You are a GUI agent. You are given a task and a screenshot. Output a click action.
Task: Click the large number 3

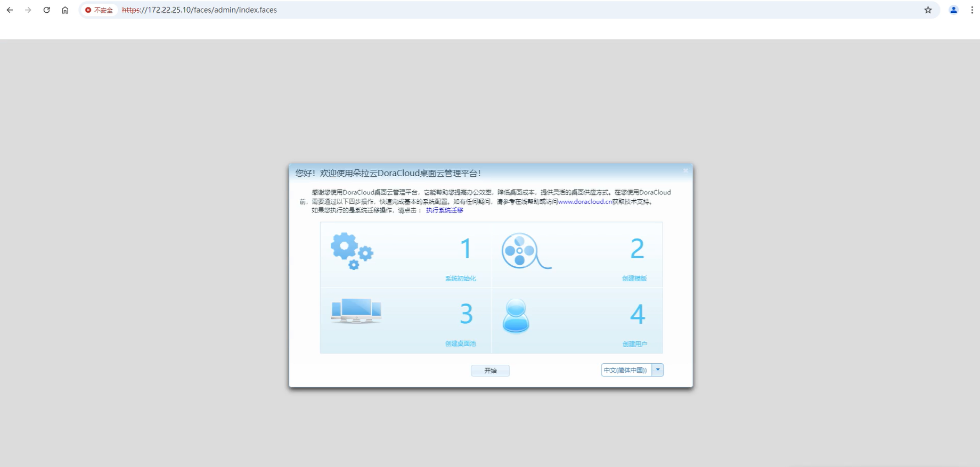point(467,314)
